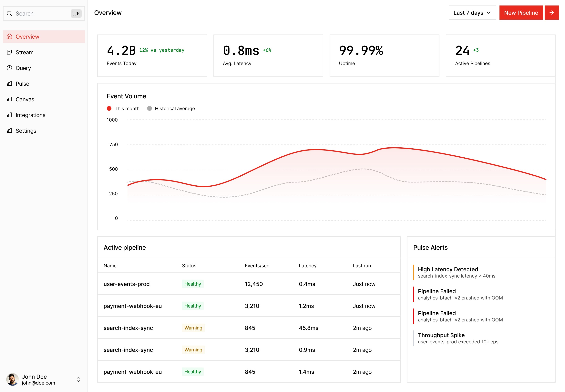Click the Integrations sidebar icon
The image size is (565, 392).
9,115
